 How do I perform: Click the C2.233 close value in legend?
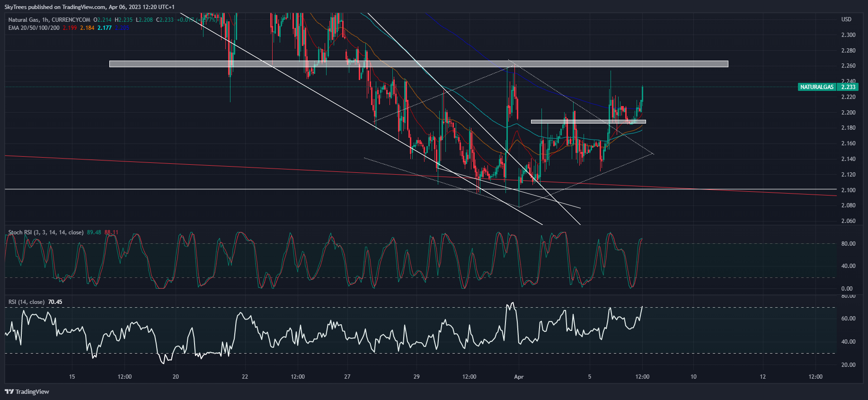coord(165,20)
